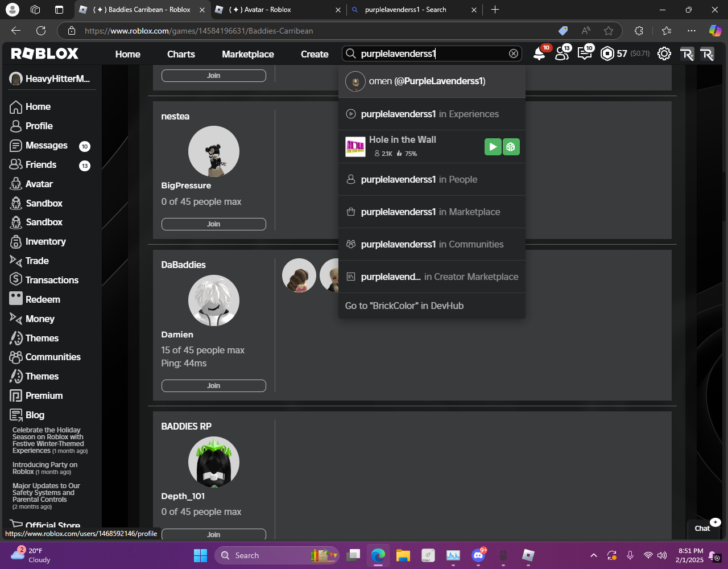Screen dimensions: 728x569
Task: Open Blog in left sidebar
Action: [x=27, y=415]
